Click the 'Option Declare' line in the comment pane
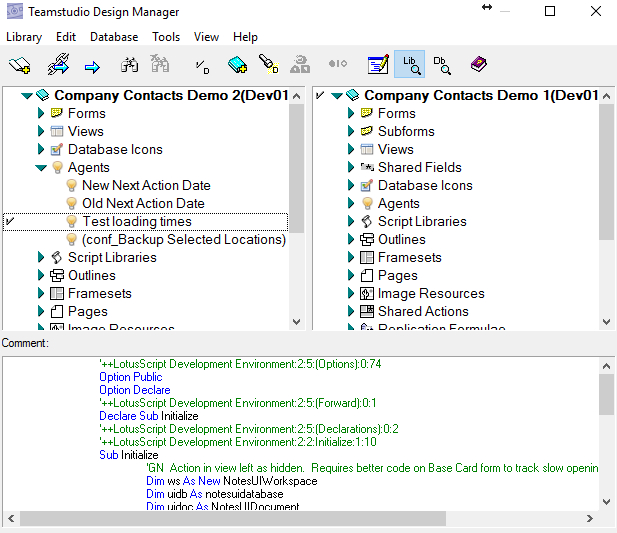 coord(135,390)
